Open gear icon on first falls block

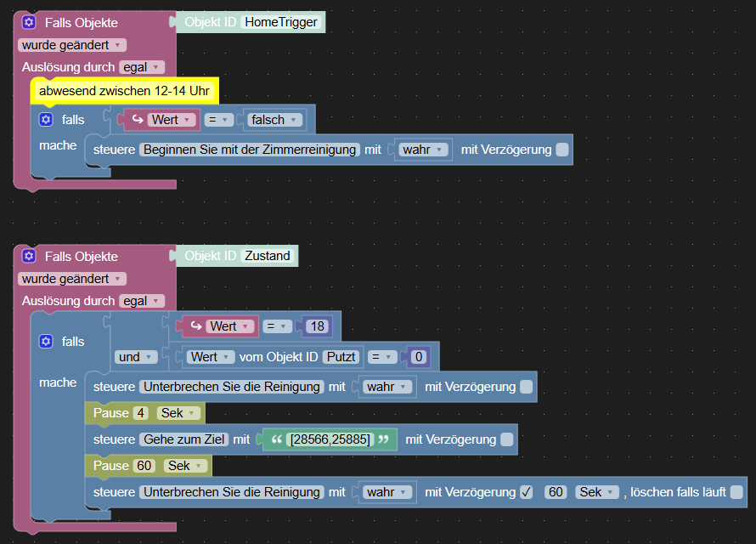[x=46, y=120]
